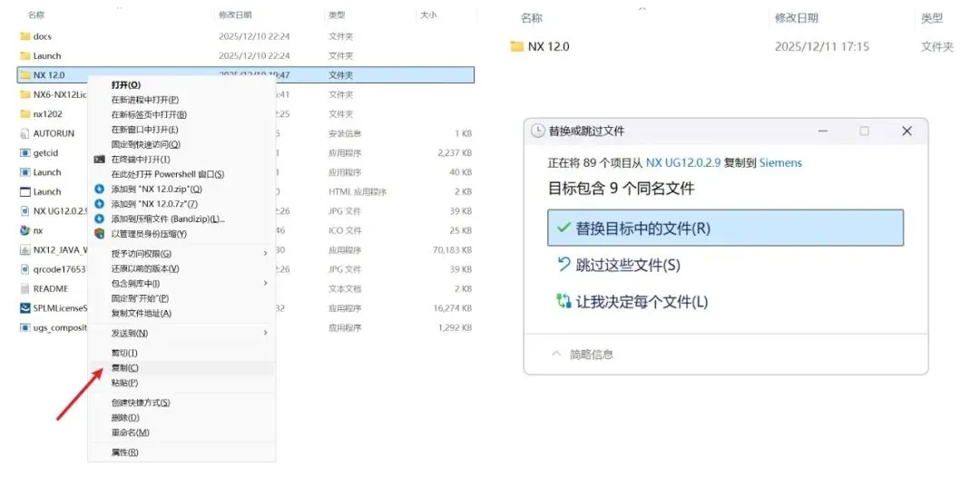Viewport: 980px width, 477px height.
Task: Minimize the 替换或跳过文件 dialog
Action: click(x=823, y=131)
